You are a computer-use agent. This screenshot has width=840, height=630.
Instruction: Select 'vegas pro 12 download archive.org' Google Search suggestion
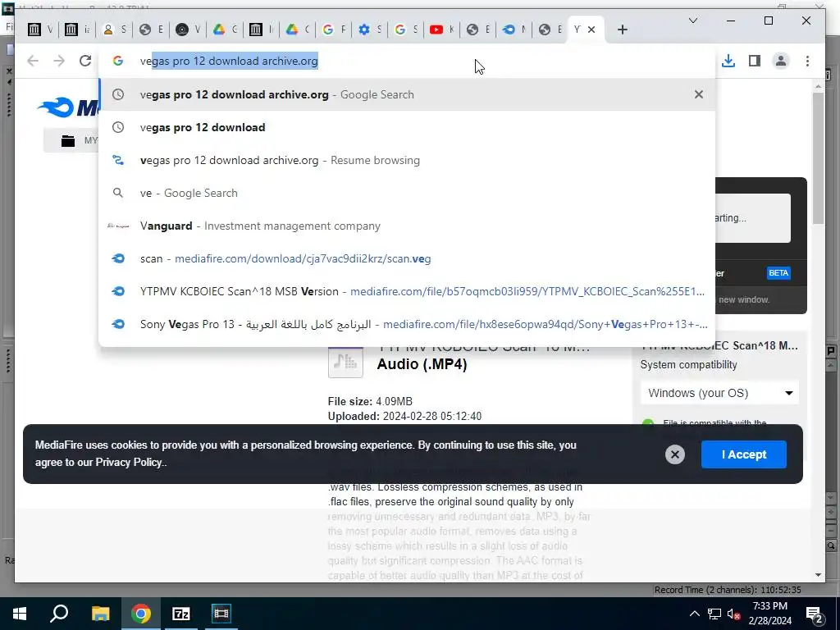point(407,94)
